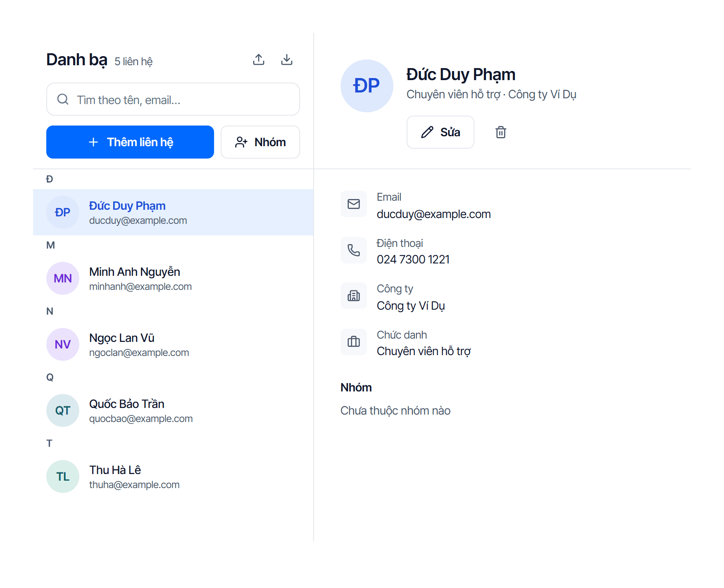Select contact Thu Hà Lê
Screen dimensions: 724x588
[173, 477]
